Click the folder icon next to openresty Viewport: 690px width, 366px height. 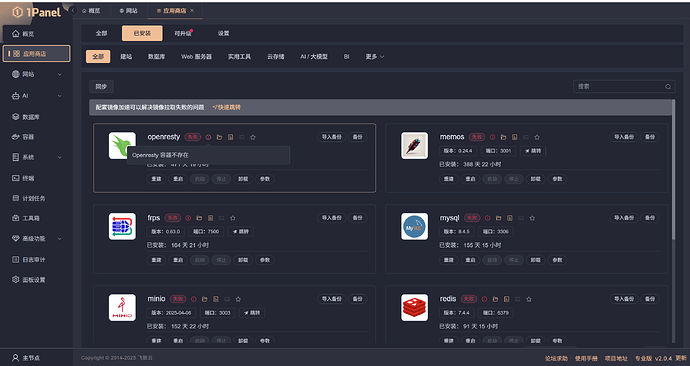(x=219, y=137)
